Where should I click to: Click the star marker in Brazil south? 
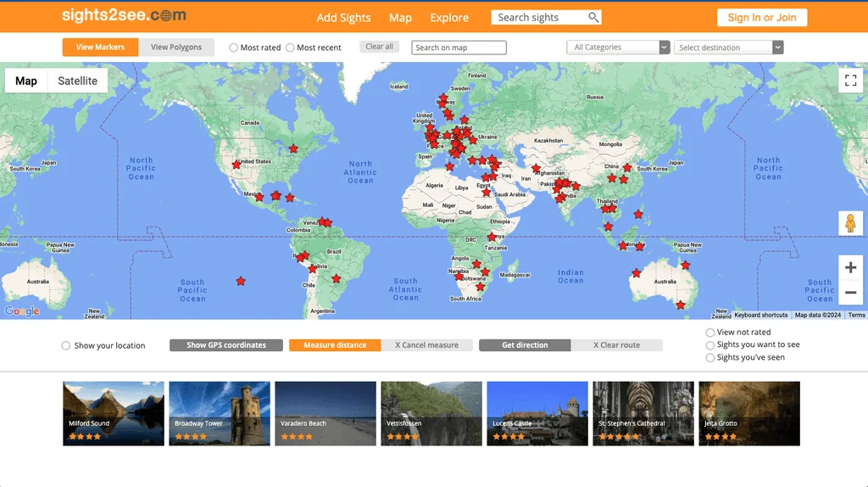pyautogui.click(x=337, y=278)
